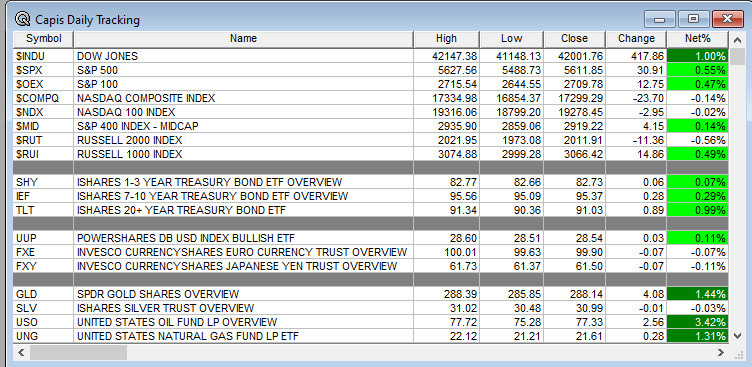Viewport: 752px width, 367px height.
Task: Select UNITED STATES OIL FUND cell
Action: click(x=243, y=322)
